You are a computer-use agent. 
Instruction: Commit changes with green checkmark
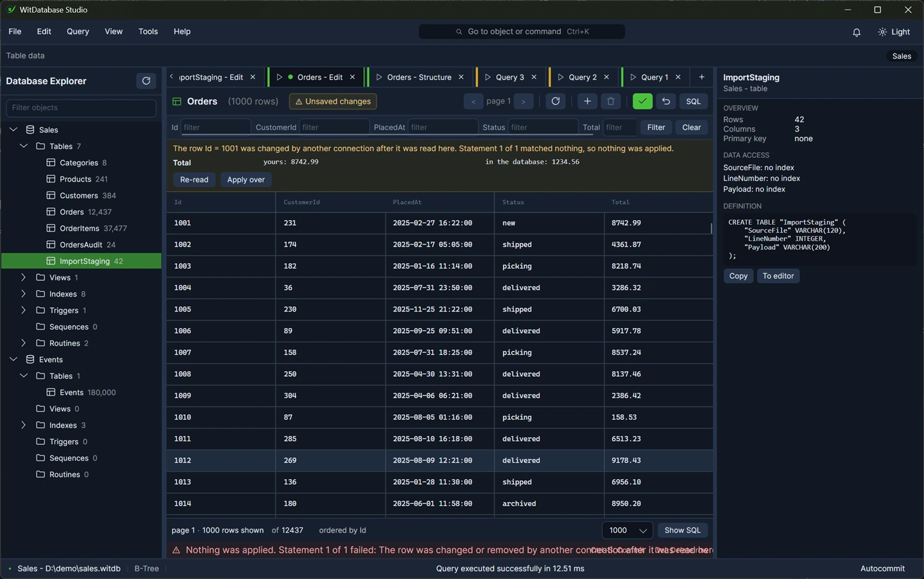click(x=642, y=101)
